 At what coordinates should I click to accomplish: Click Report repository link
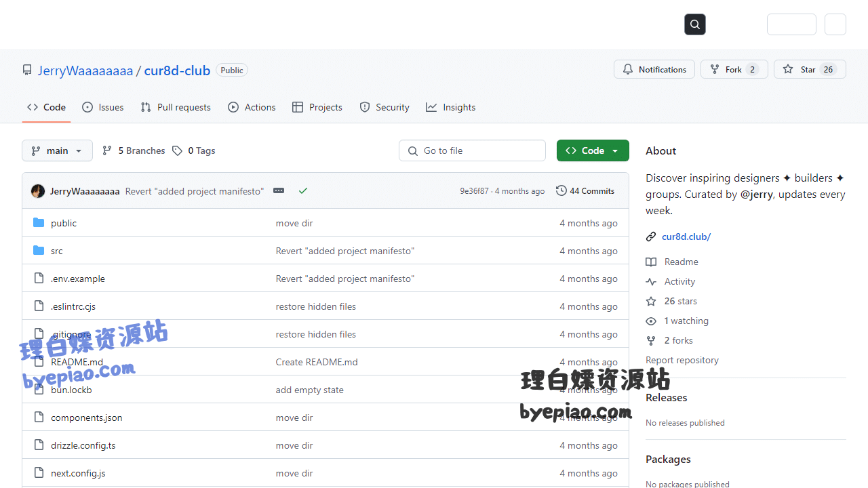682,360
